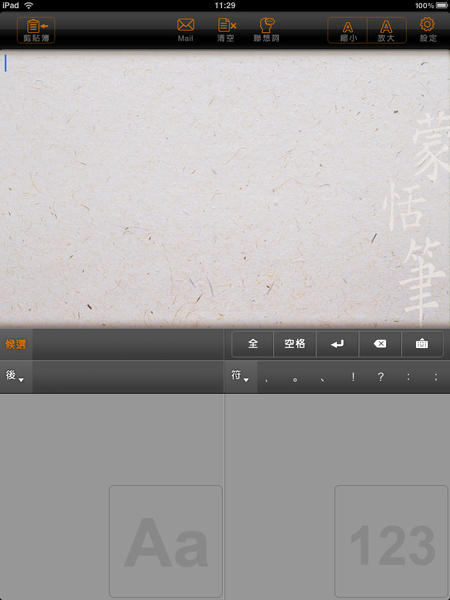Tap the battery indicator in status bar
Screen dimensions: 450x600
coord(441,5)
